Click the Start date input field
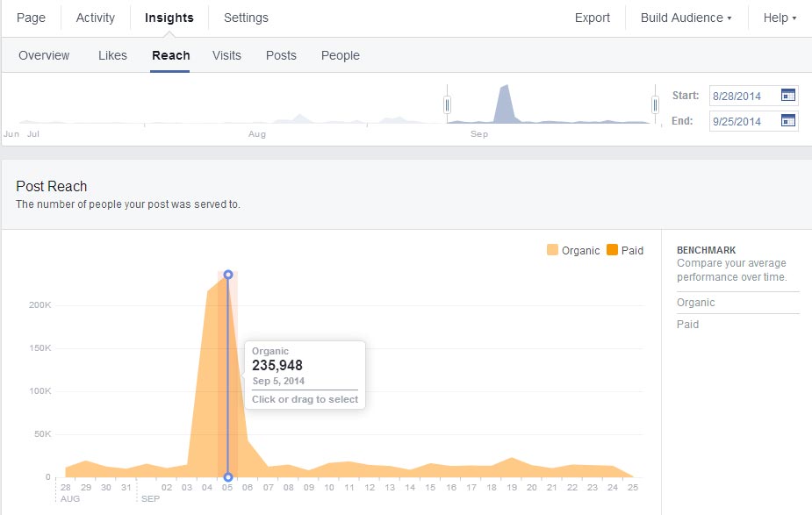 coord(743,96)
